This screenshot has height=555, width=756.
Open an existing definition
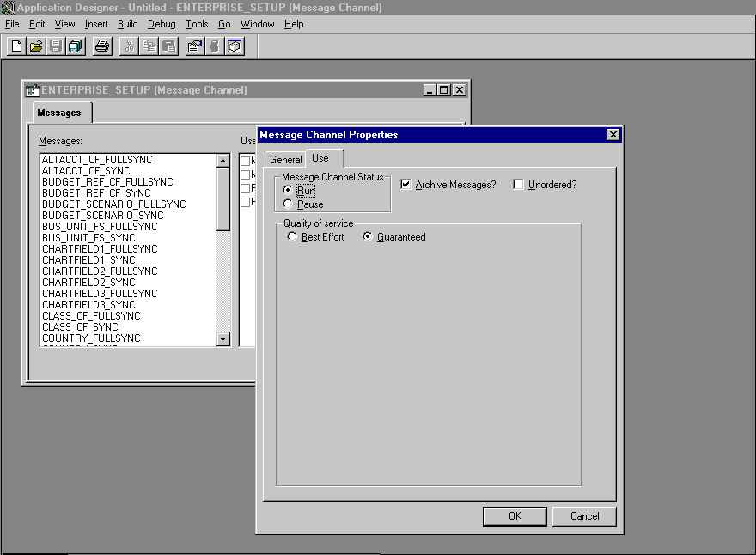pos(34,46)
